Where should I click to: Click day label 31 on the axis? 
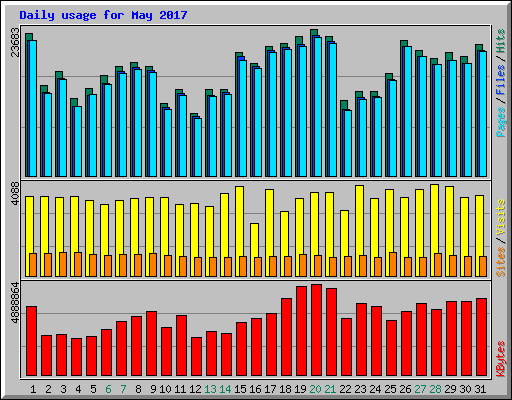[480, 389]
